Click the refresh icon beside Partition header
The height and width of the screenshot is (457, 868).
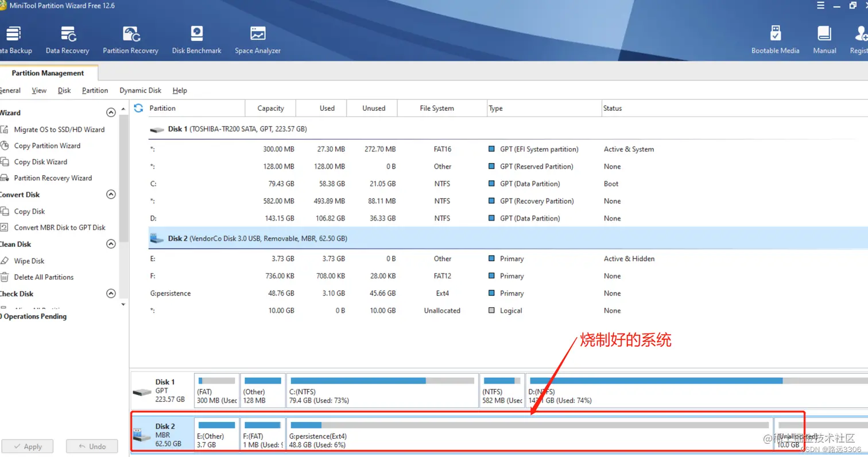coord(138,108)
